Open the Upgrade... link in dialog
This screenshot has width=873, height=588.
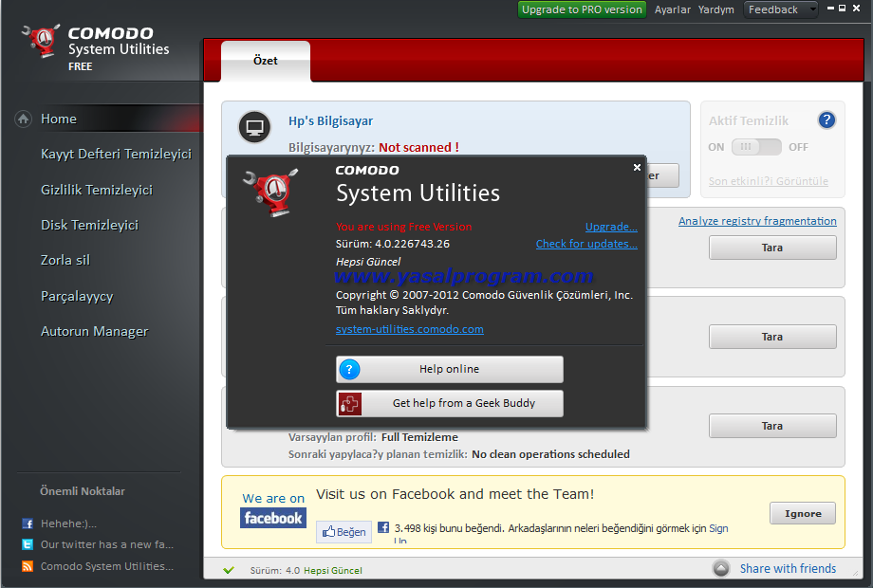[611, 227]
